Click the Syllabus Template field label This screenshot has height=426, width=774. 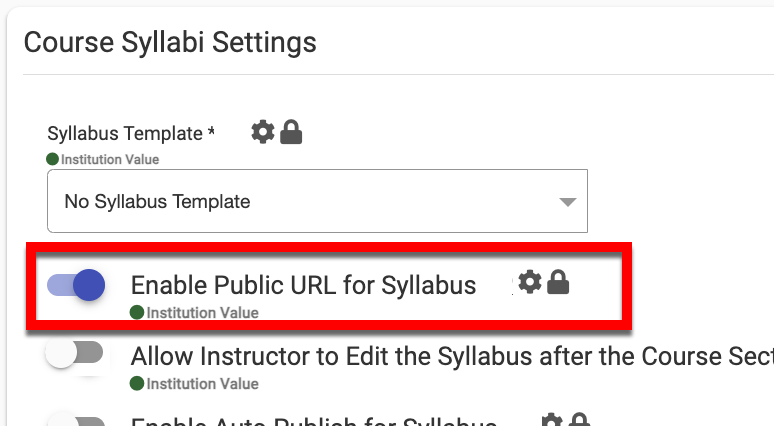[x=131, y=133]
